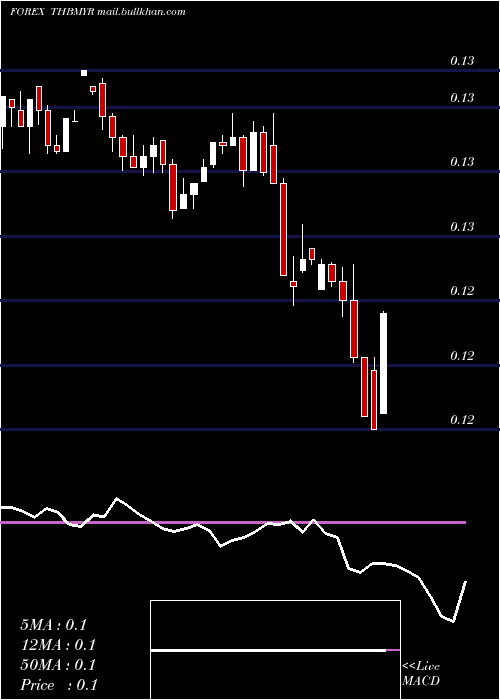Viewport: 500px width, 700px height.
Task: Click the tall white final candlestick
Action: pos(383,363)
